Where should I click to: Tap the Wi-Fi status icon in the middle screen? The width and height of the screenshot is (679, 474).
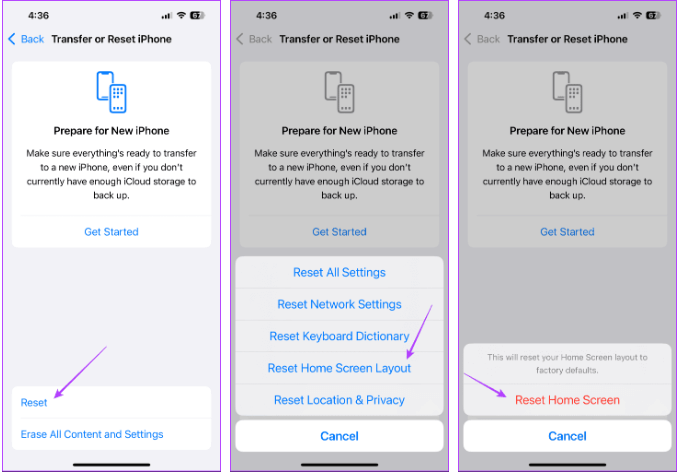409,16
